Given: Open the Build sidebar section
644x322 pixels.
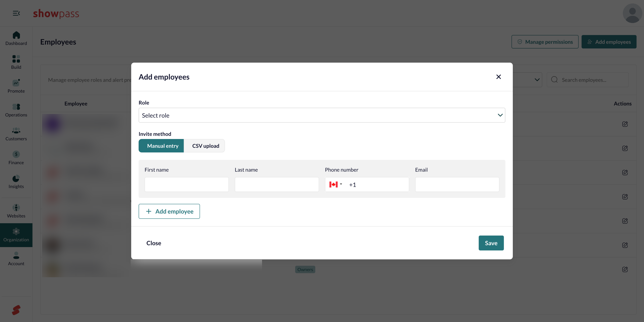Looking at the screenshot, I should [16, 62].
